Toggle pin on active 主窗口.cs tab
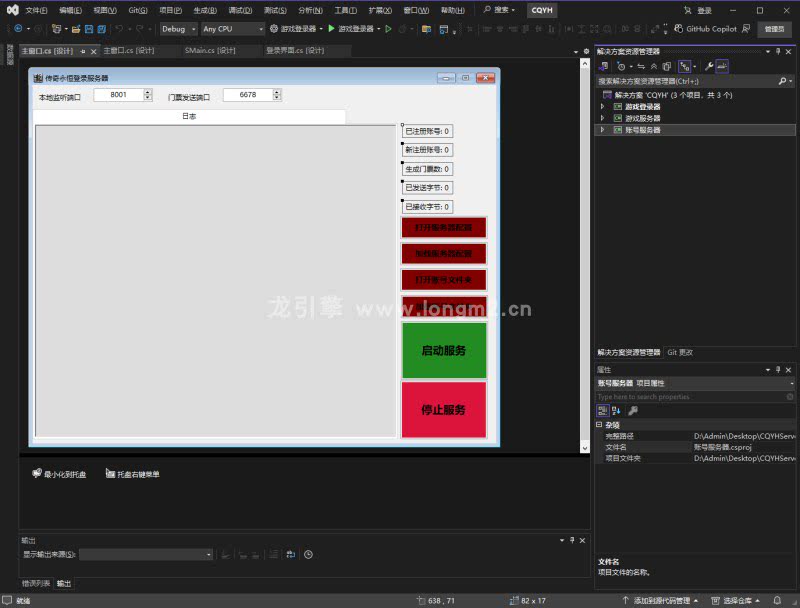This screenshot has width=800, height=608. [x=83, y=51]
